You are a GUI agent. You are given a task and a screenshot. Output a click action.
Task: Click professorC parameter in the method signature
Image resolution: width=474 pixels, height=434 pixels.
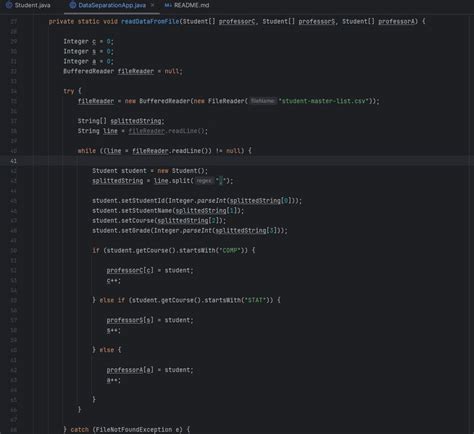tap(237, 21)
